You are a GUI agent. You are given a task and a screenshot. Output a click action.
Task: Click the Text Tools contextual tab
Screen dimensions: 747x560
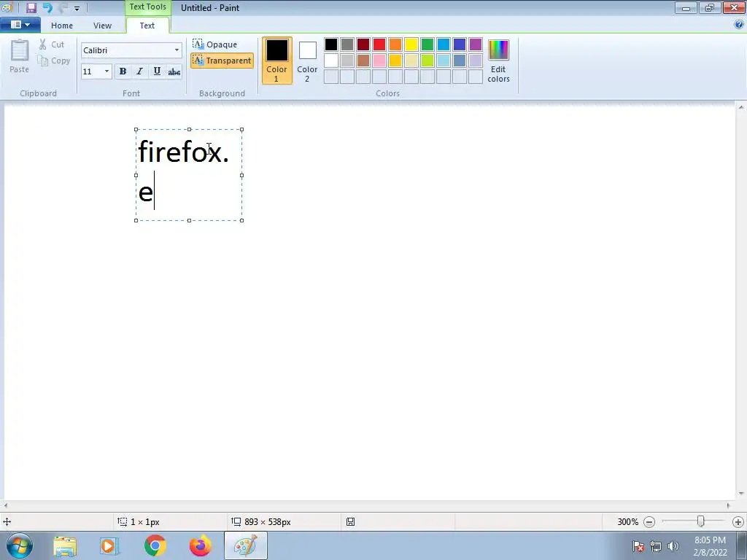point(147,7)
